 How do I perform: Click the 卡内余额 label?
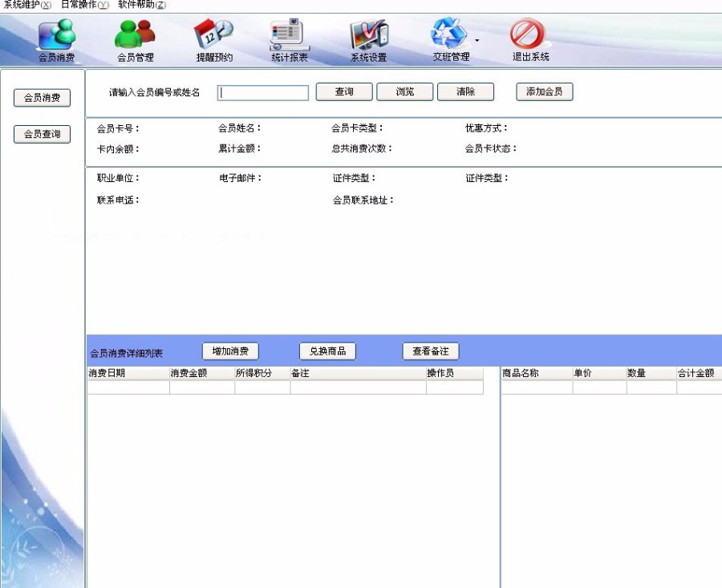tap(119, 149)
